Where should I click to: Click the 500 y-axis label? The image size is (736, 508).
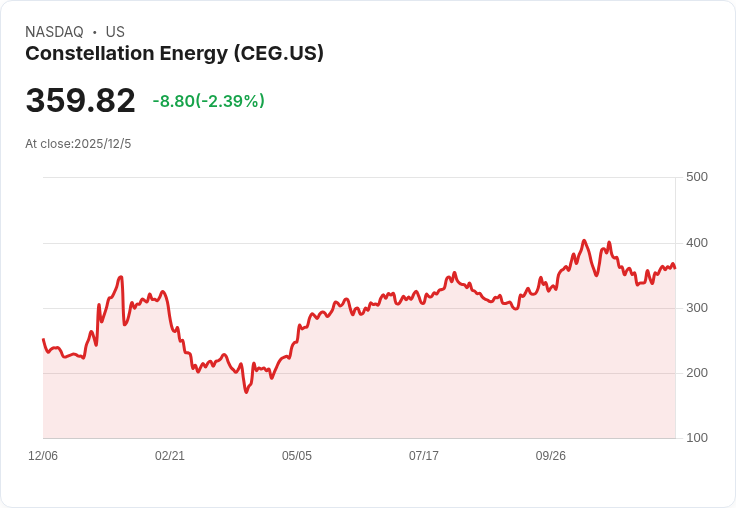(696, 177)
